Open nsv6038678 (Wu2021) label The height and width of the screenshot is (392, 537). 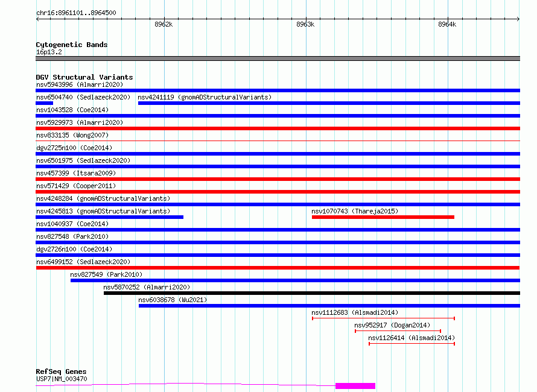pyautogui.click(x=173, y=300)
